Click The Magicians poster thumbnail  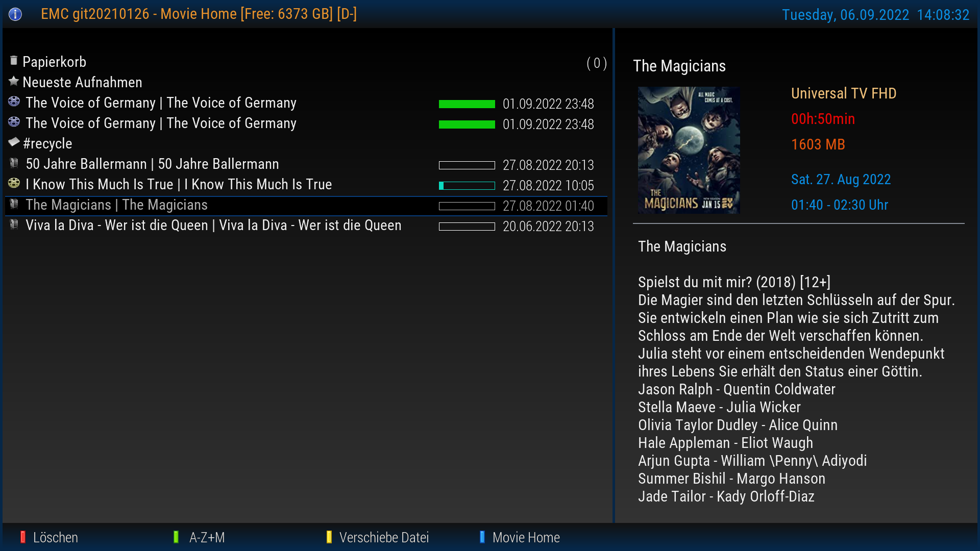tap(689, 150)
